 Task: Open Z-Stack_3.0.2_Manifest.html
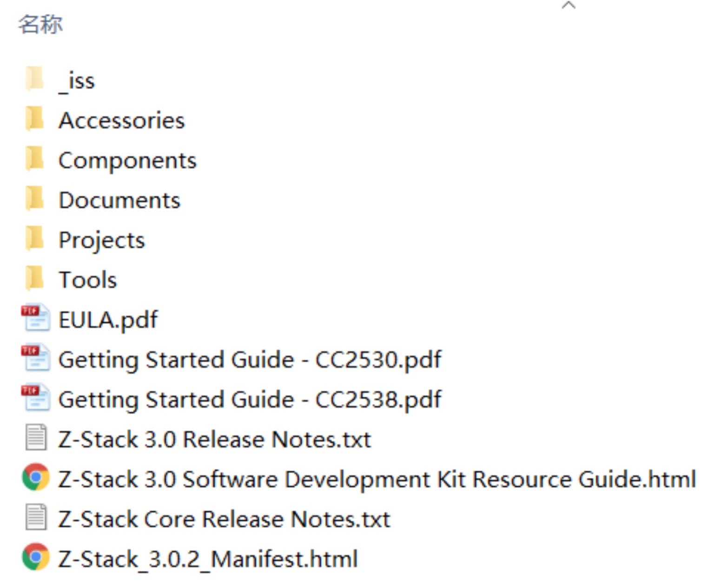point(208,559)
